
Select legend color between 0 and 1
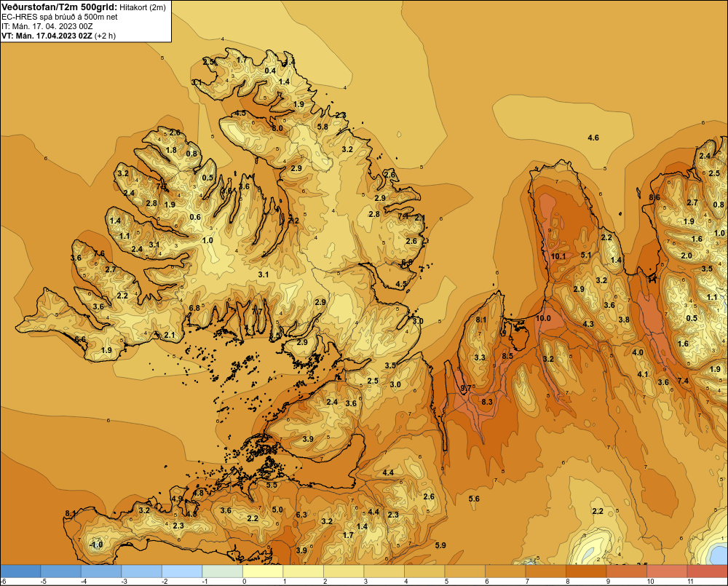[263, 571]
